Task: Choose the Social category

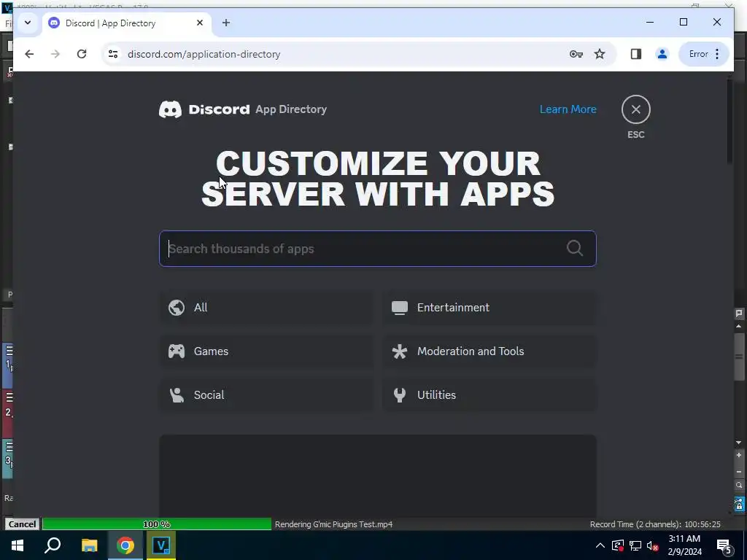Action: click(266, 395)
